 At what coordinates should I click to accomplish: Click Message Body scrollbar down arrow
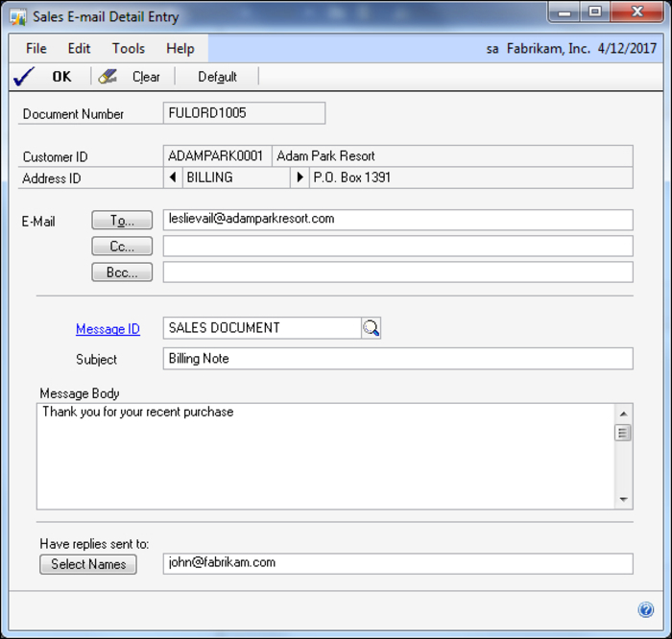pyautogui.click(x=624, y=499)
